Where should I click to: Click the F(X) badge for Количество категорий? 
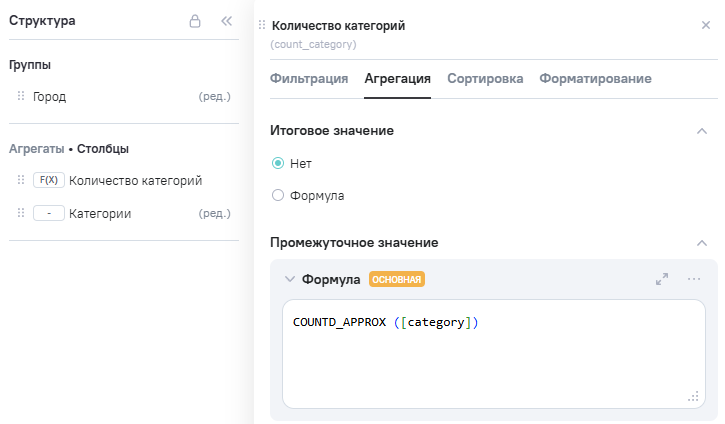tap(48, 181)
